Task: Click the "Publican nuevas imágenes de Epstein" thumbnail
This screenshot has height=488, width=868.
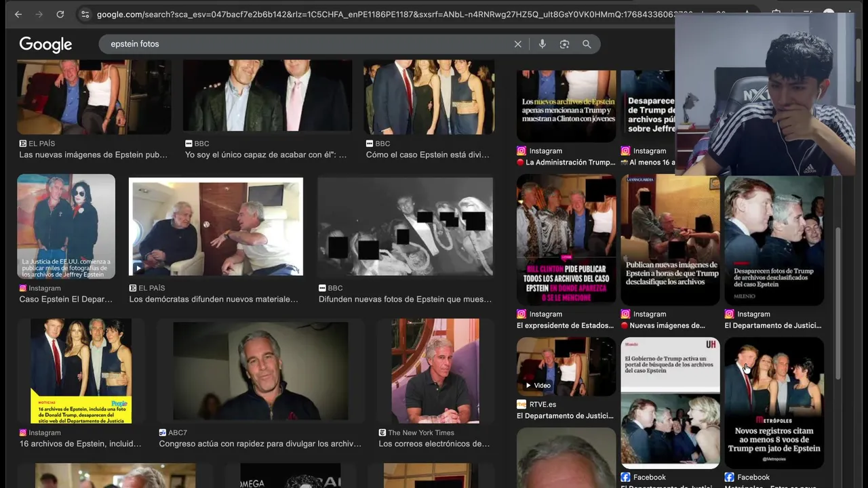Action: (x=670, y=240)
